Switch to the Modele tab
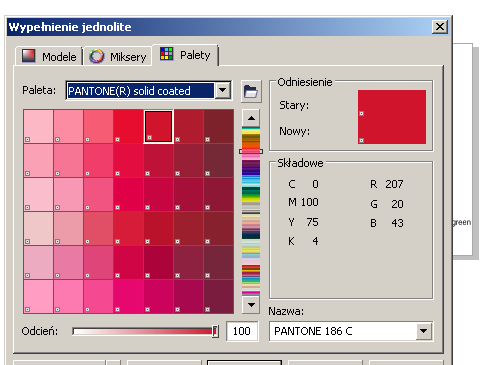Image resolution: width=492 pixels, height=365 pixels. [49, 56]
